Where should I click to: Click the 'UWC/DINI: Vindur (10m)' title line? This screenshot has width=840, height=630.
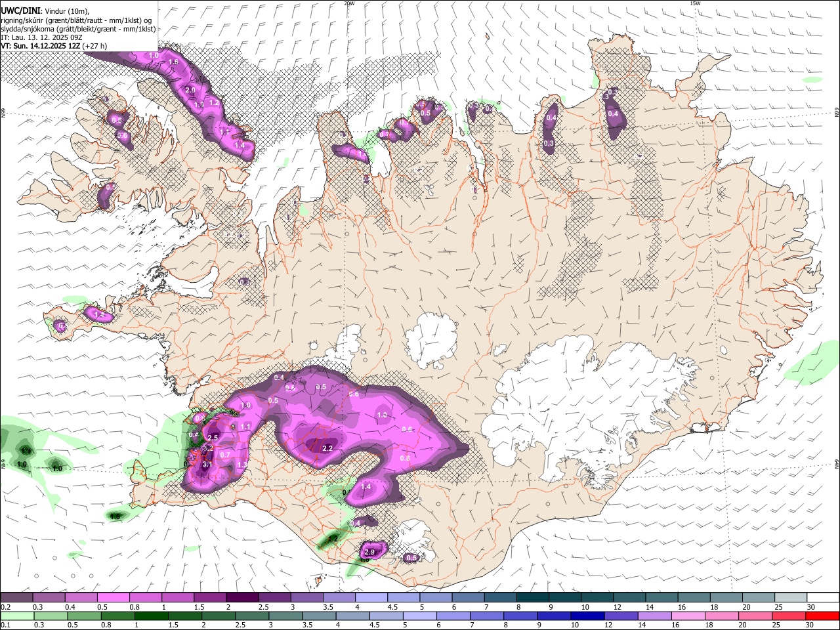pyautogui.click(x=45, y=11)
